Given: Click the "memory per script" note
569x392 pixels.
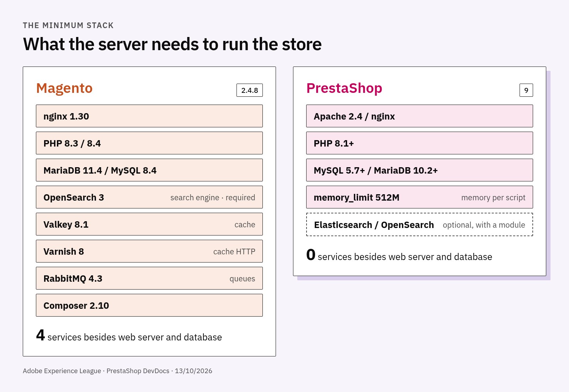Looking at the screenshot, I should tap(493, 198).
